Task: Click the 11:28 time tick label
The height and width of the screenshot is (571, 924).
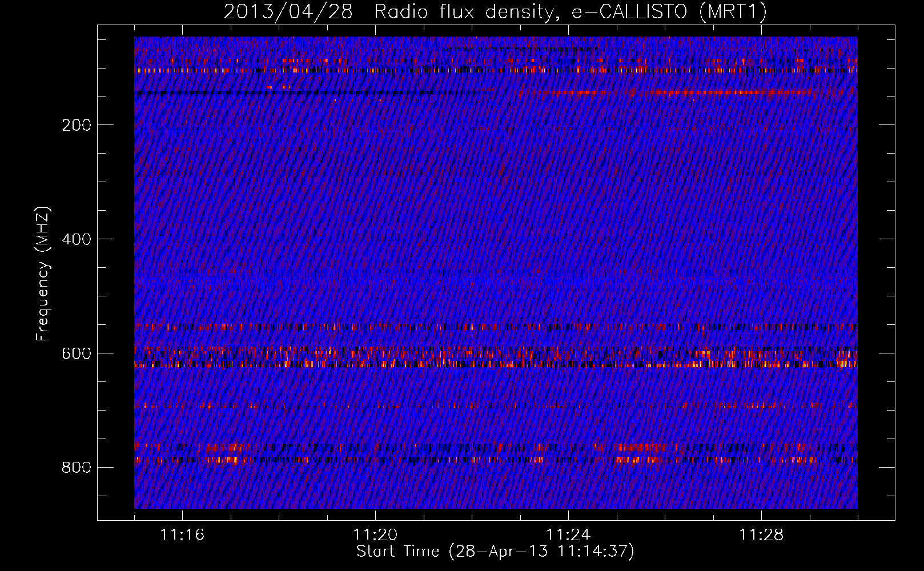Action: [x=761, y=534]
